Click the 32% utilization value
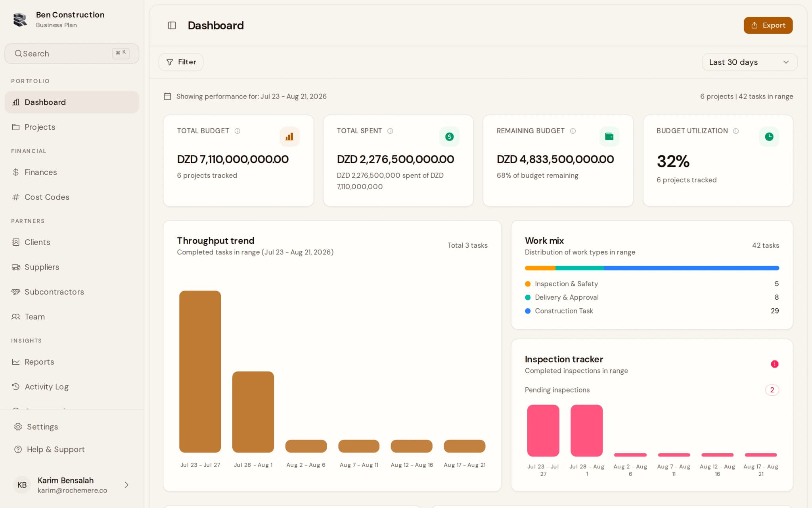This screenshot has width=812, height=508. coord(673,161)
